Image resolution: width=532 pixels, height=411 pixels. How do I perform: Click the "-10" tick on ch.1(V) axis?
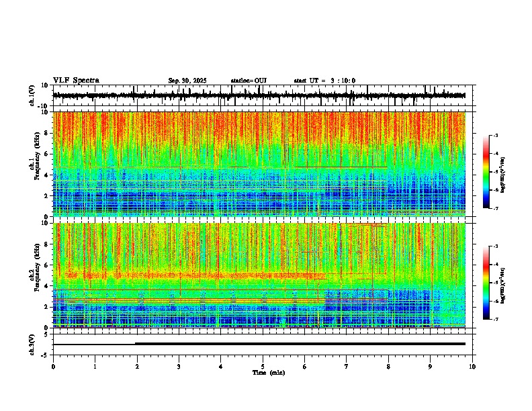tap(44, 106)
